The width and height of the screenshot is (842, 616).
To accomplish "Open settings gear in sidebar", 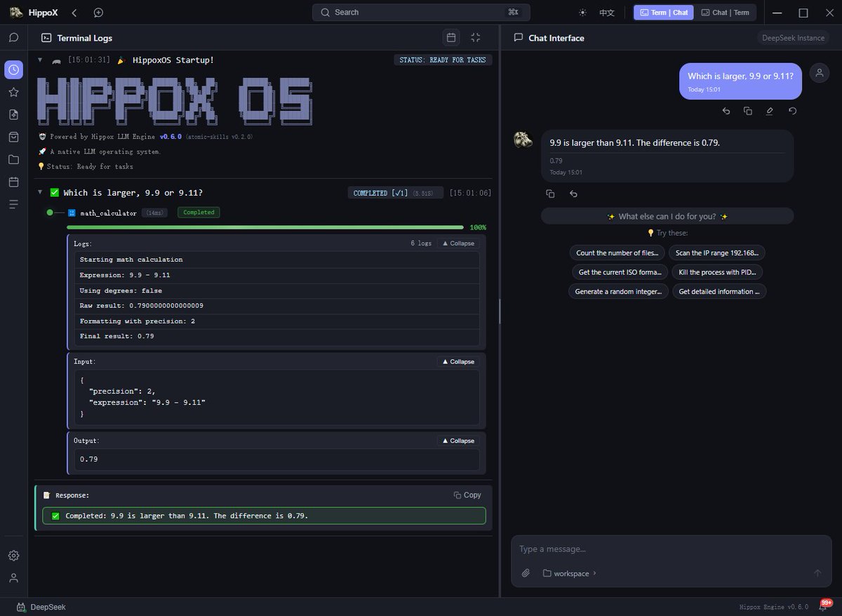I will pyautogui.click(x=13, y=556).
